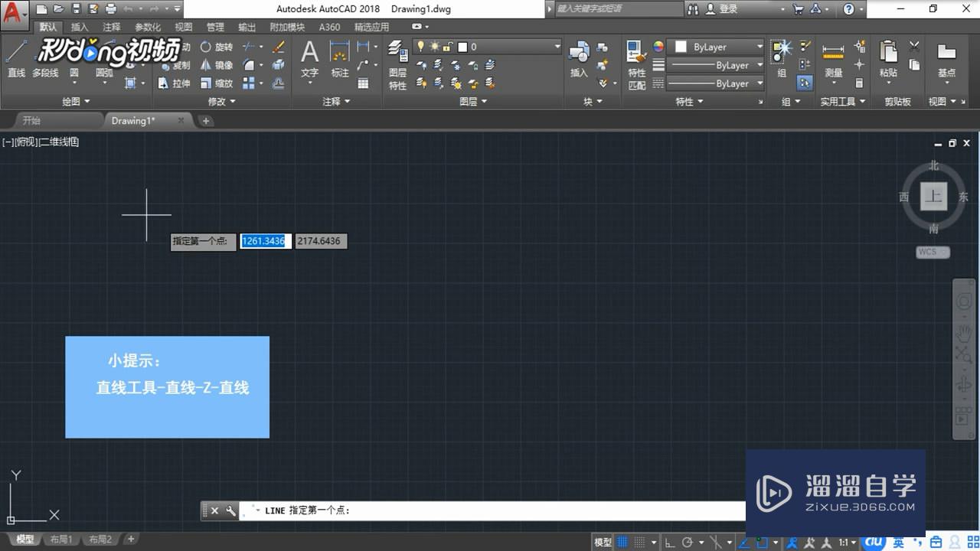Click the Quick Calculator icon in Utilities panel

click(859, 83)
